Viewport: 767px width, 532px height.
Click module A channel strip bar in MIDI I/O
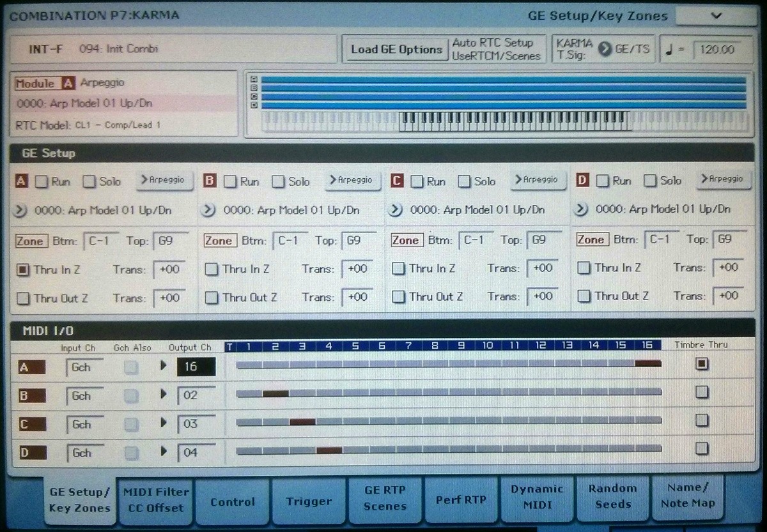449,364
